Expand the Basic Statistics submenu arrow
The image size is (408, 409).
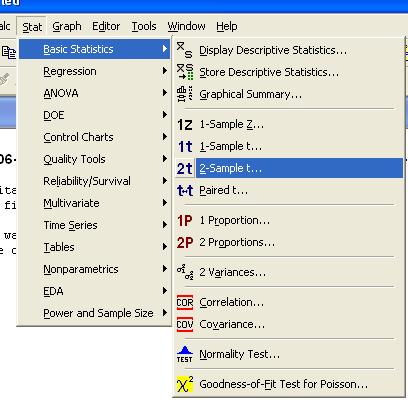(x=165, y=49)
